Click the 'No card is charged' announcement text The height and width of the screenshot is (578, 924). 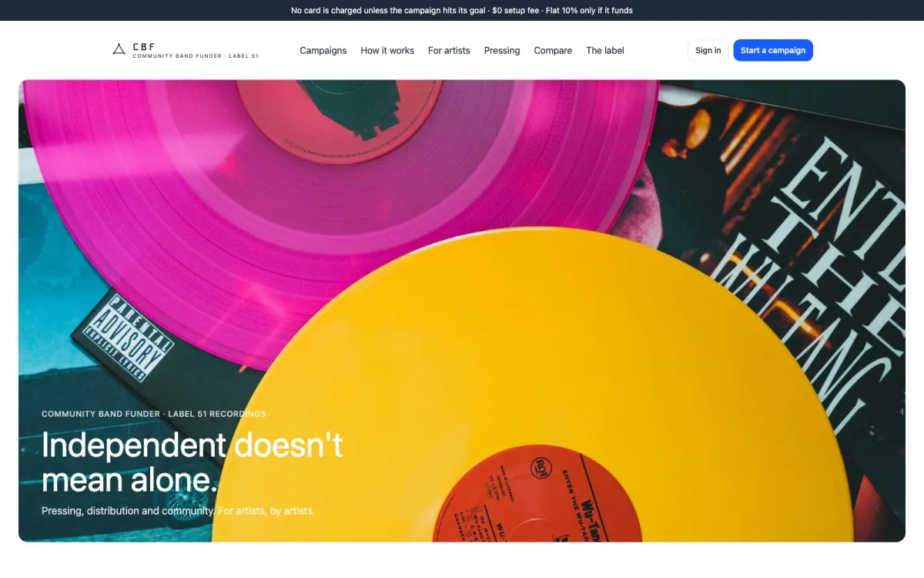tap(462, 11)
